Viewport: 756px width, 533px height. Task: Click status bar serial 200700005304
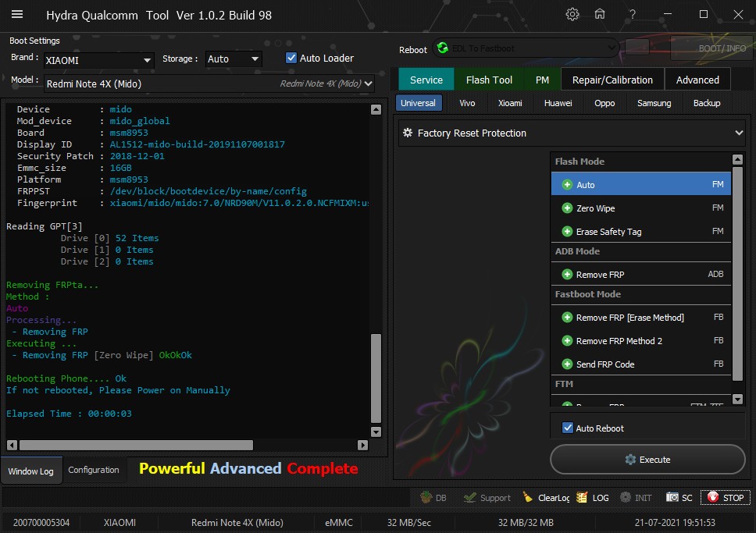pyautogui.click(x=41, y=522)
